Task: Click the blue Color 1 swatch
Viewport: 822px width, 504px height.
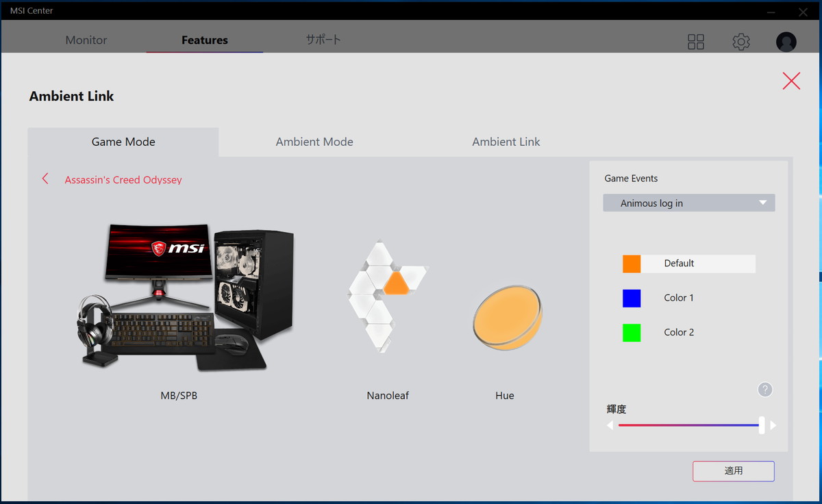Action: click(x=632, y=298)
